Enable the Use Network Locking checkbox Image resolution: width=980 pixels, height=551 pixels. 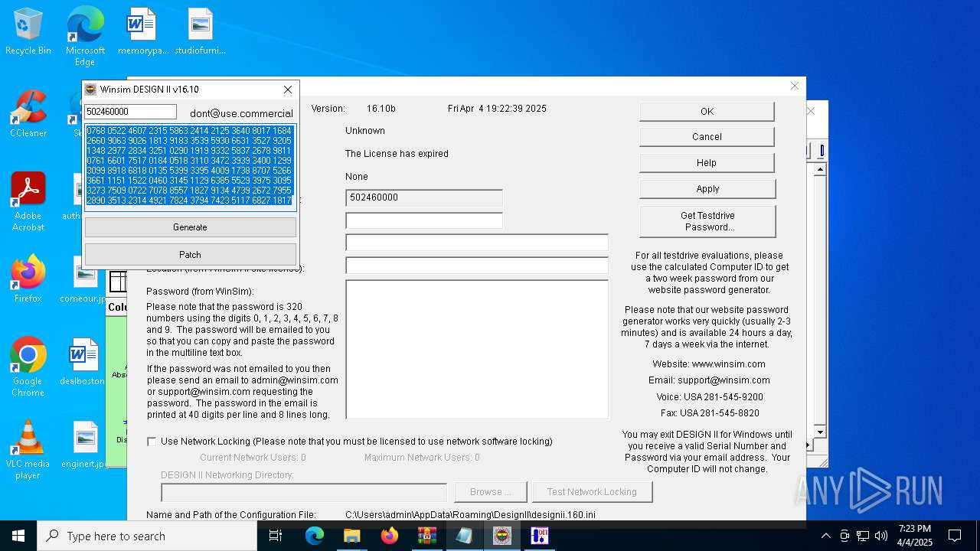click(x=152, y=442)
